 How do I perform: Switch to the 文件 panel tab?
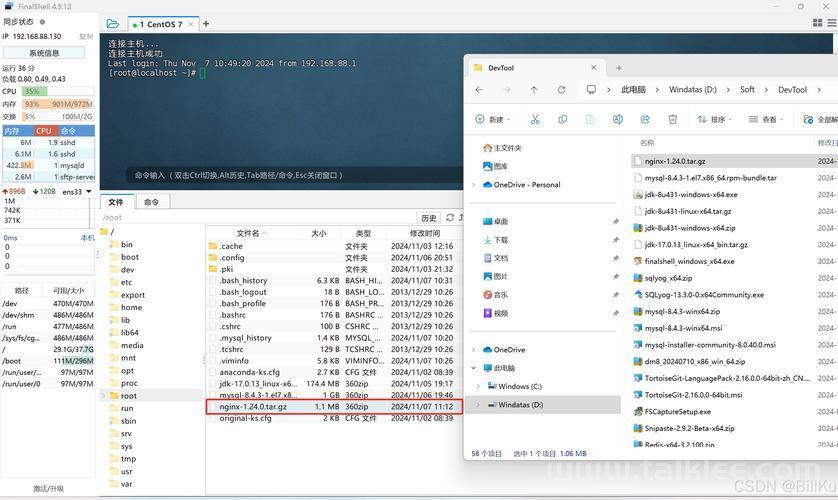tap(115, 202)
